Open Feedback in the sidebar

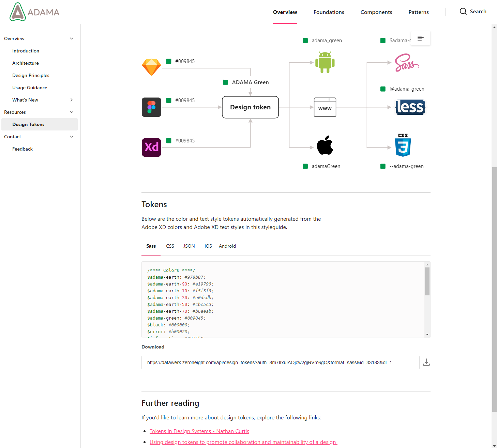pos(22,149)
